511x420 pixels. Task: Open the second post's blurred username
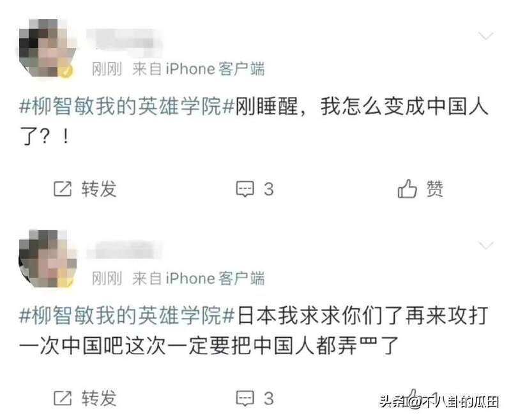point(123,250)
